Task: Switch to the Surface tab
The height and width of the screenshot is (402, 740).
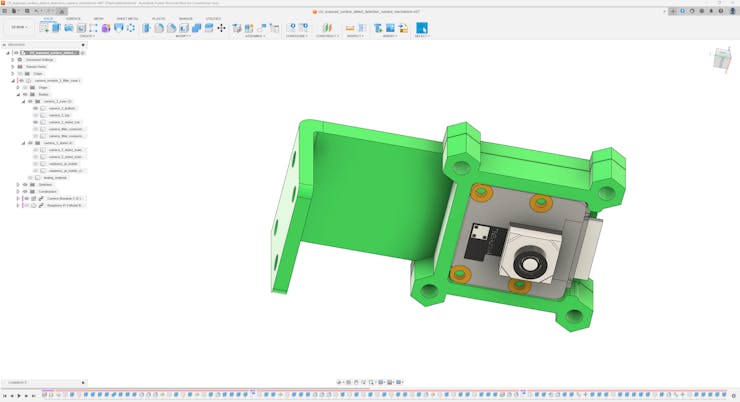Action: [x=73, y=19]
